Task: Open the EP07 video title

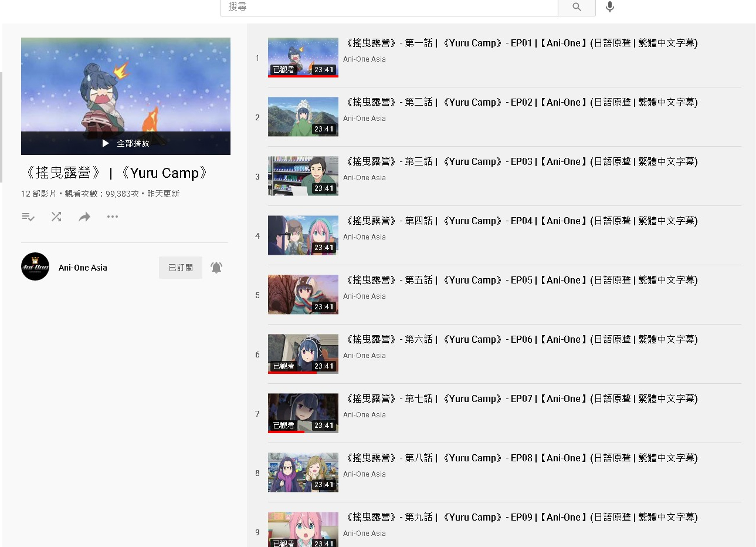Action: tap(521, 399)
